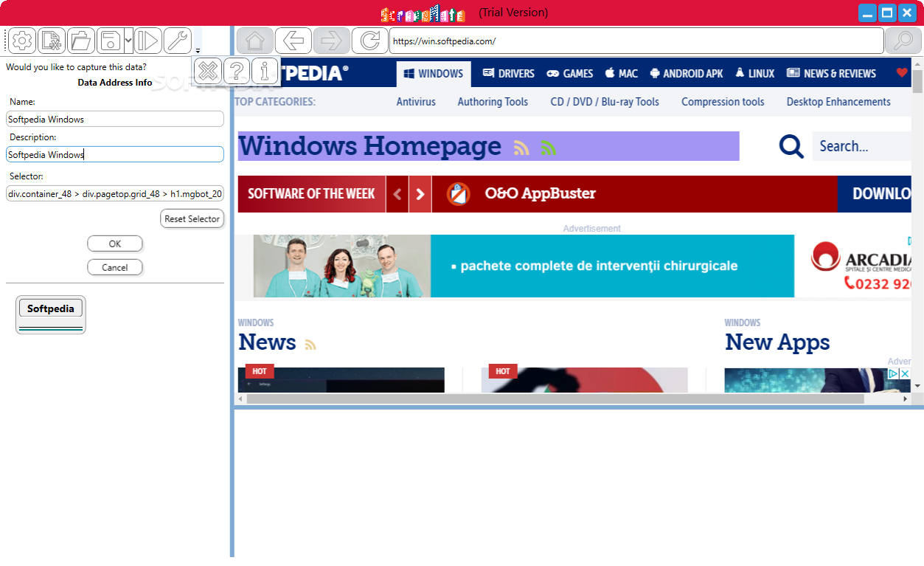Click the AdChoices triangle icon
The width and height of the screenshot is (924, 566).
click(892, 374)
